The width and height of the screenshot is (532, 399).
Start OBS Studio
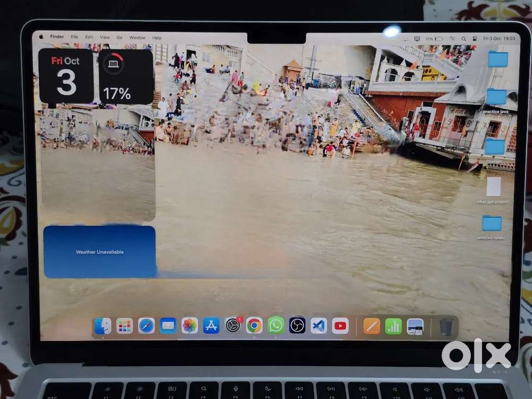pyautogui.click(x=298, y=326)
